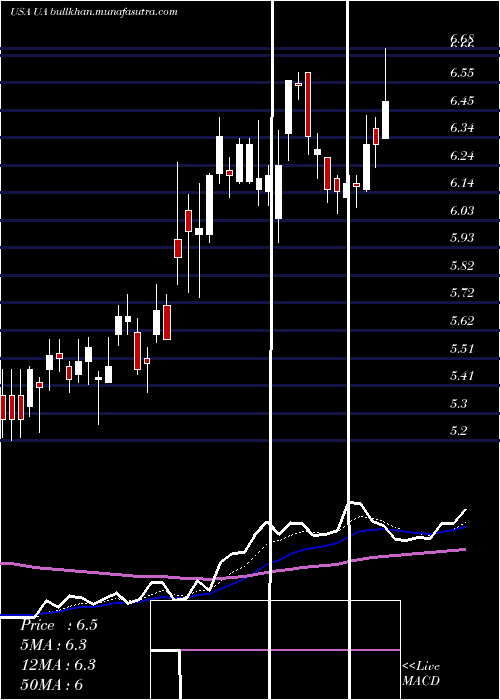The image size is (500, 700).
Task: Click the 6.34 price axis label
Action: [462, 128]
